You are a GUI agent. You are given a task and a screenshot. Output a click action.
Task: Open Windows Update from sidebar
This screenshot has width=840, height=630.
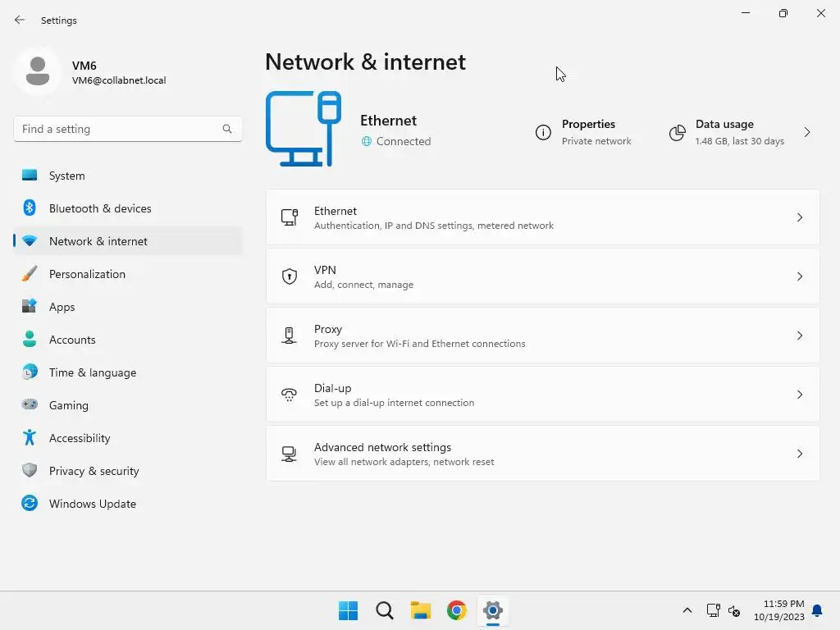pyautogui.click(x=92, y=504)
